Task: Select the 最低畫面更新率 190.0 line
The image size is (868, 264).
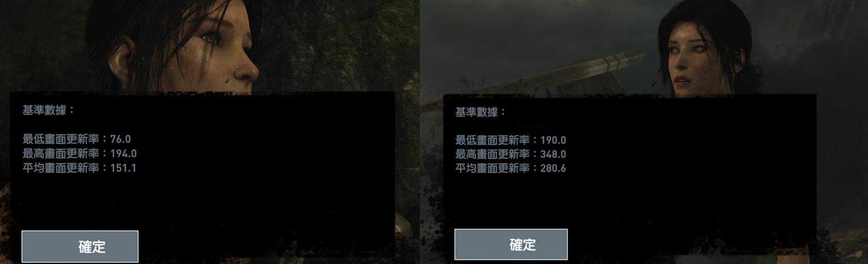Action: click(510, 140)
